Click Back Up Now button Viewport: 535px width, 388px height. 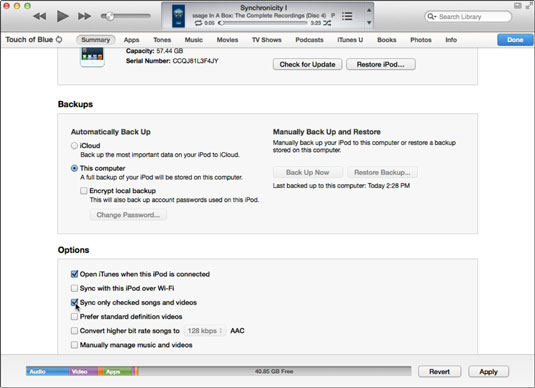click(x=308, y=172)
